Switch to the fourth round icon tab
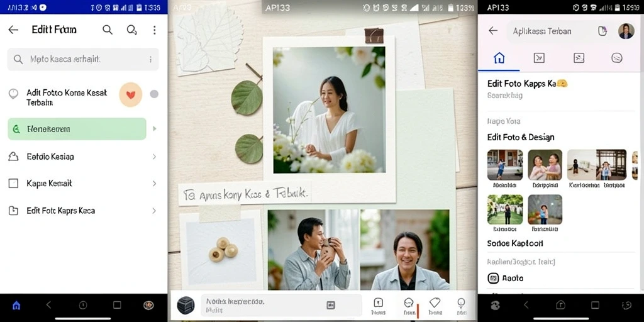This screenshot has width=644, height=322. (x=616, y=58)
